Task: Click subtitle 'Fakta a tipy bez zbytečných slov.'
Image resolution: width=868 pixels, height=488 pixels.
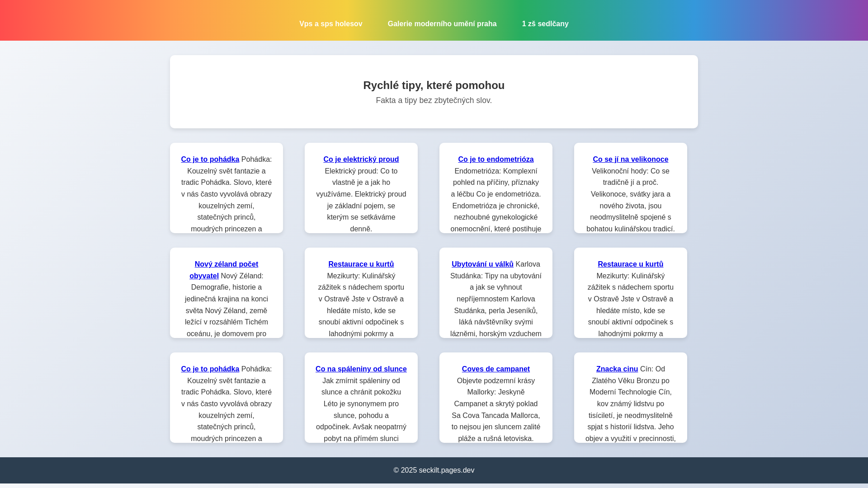Action: coord(434,100)
